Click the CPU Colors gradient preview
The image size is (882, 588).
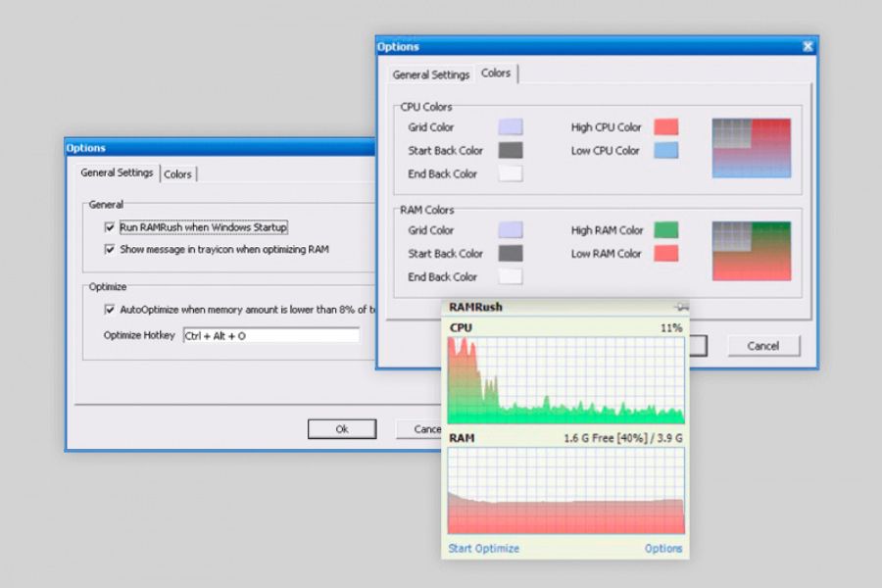click(751, 148)
